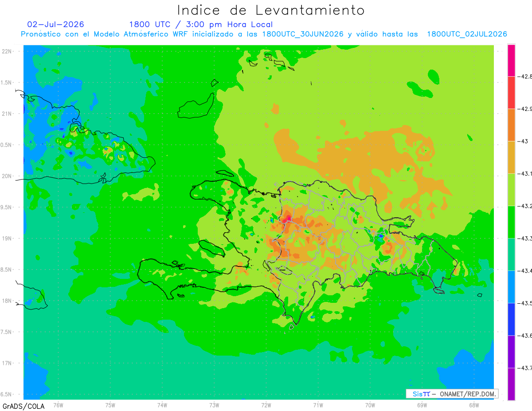Click the legend value -43.5

[x=525, y=303]
